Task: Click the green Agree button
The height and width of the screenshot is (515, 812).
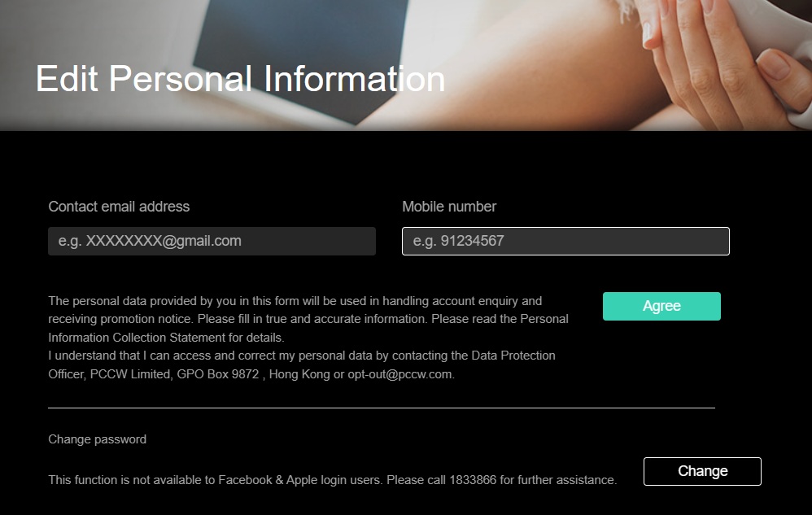Action: click(x=661, y=306)
